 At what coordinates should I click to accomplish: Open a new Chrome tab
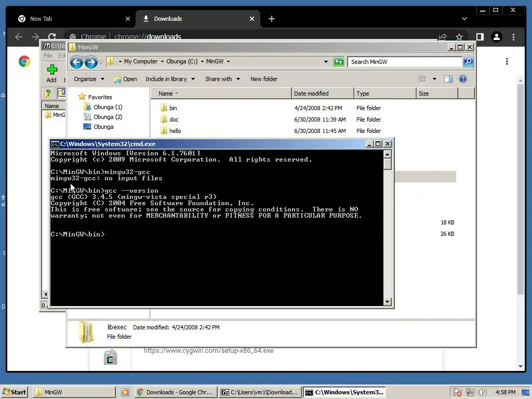click(271, 19)
